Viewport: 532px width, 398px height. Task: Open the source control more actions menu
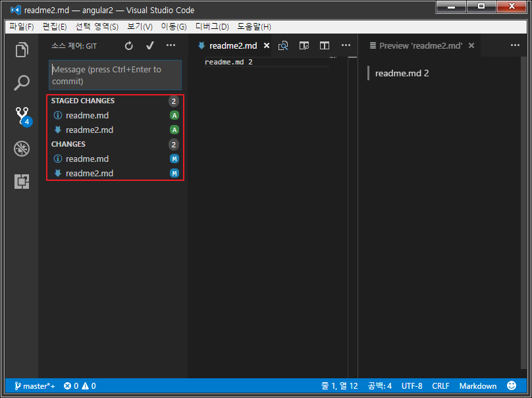(171, 46)
